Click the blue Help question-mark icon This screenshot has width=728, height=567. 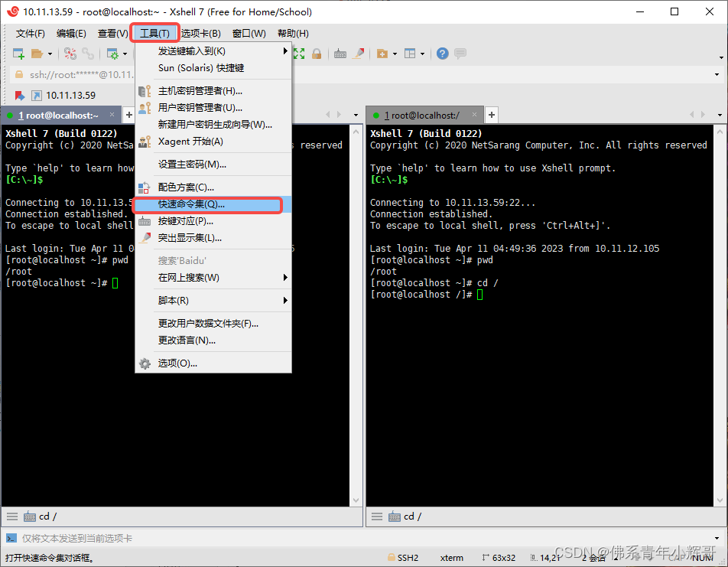(443, 54)
